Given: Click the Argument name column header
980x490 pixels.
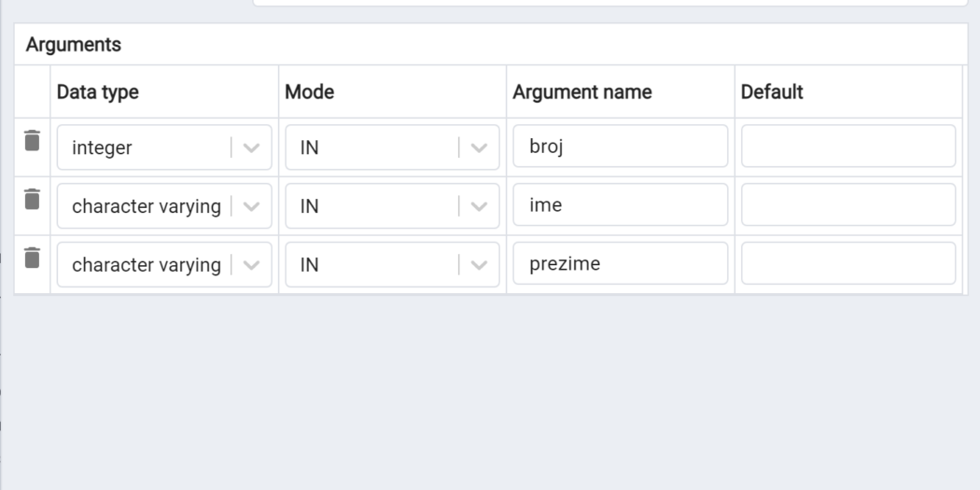Looking at the screenshot, I should pos(581,91).
